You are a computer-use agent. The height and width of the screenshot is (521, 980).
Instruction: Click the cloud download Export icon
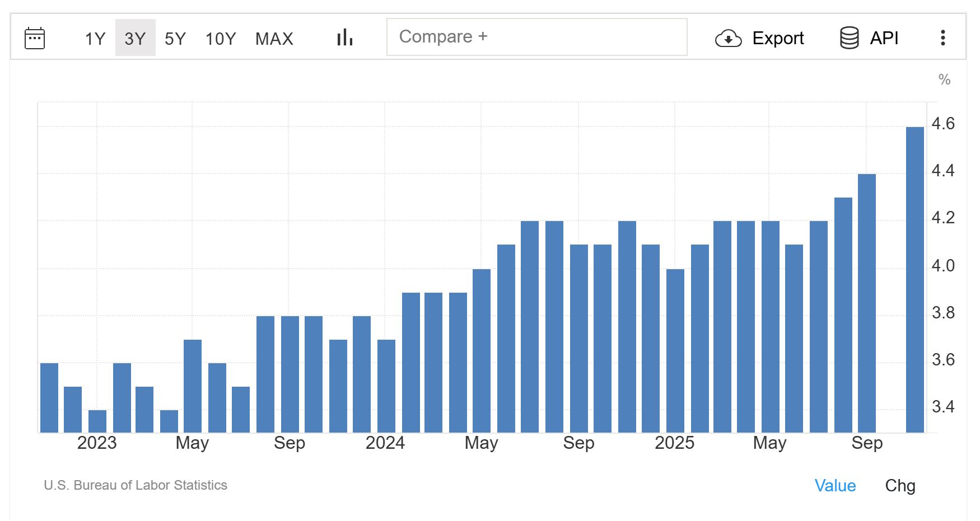tap(728, 38)
